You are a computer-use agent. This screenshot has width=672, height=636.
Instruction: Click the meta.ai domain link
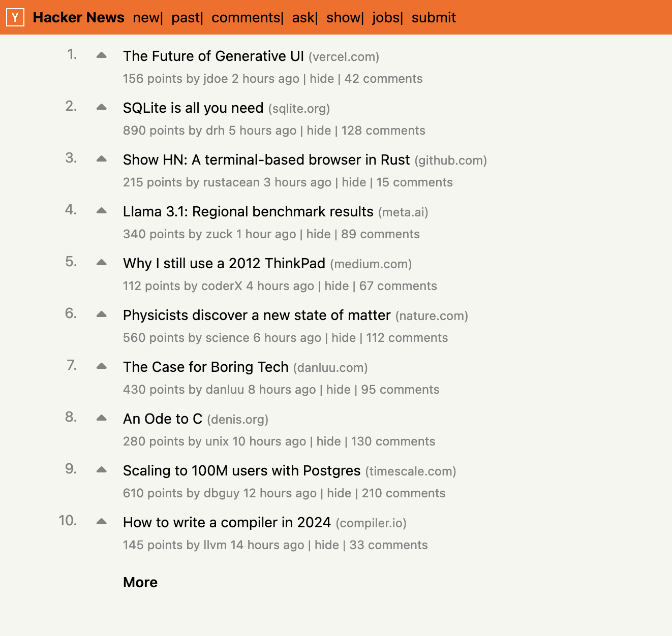click(404, 212)
